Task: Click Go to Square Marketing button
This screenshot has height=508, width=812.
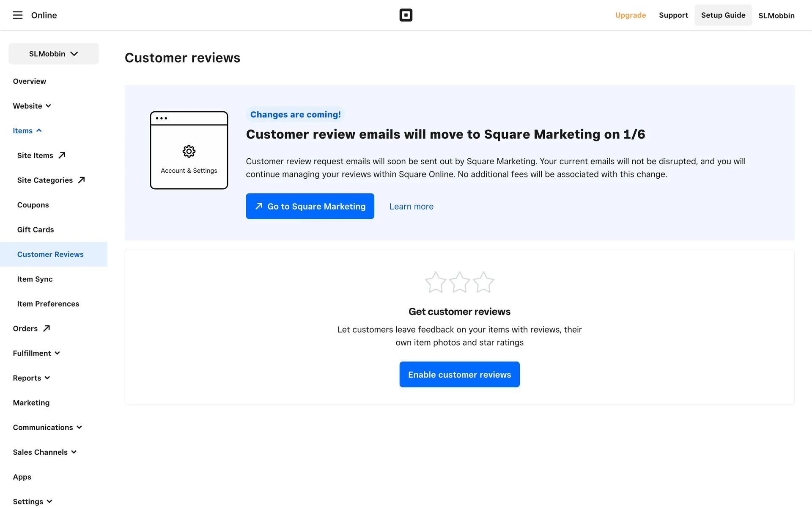Action: [310, 206]
